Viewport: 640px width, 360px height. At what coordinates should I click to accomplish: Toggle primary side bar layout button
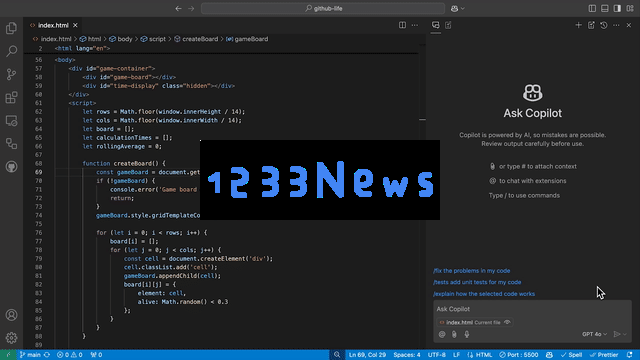pyautogui.click(x=592, y=8)
